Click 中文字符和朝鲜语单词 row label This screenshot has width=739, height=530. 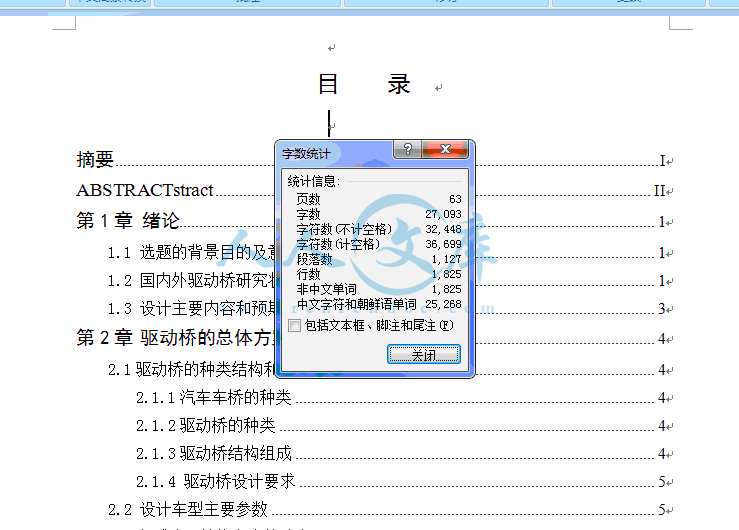pos(357,304)
